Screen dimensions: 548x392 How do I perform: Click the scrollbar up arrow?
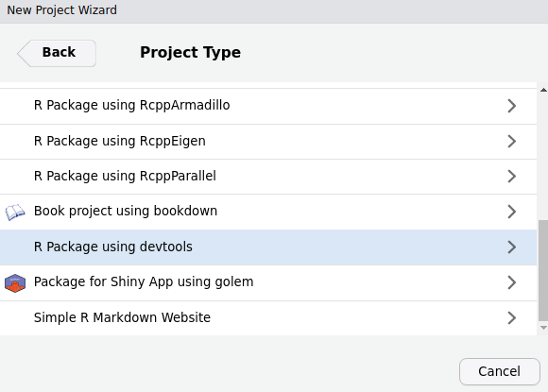pyautogui.click(x=543, y=90)
